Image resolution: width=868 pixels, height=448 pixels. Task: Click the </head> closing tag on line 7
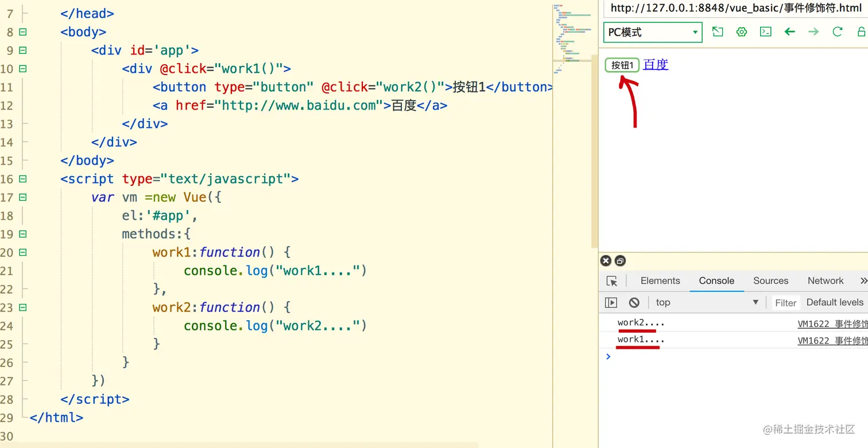pos(87,14)
